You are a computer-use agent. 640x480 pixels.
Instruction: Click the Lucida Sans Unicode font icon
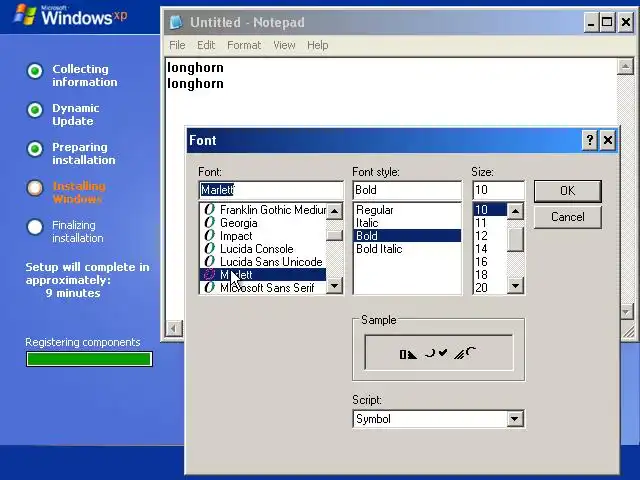coord(209,262)
